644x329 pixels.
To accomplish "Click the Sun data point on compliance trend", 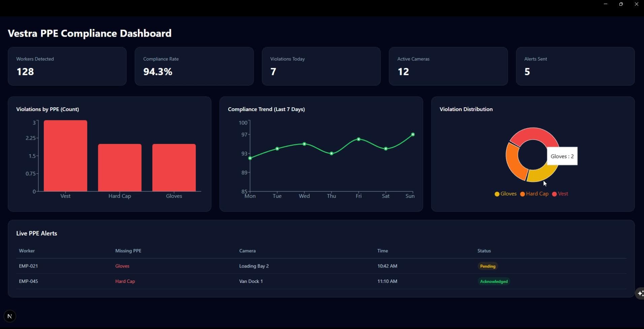I will 413,135.
